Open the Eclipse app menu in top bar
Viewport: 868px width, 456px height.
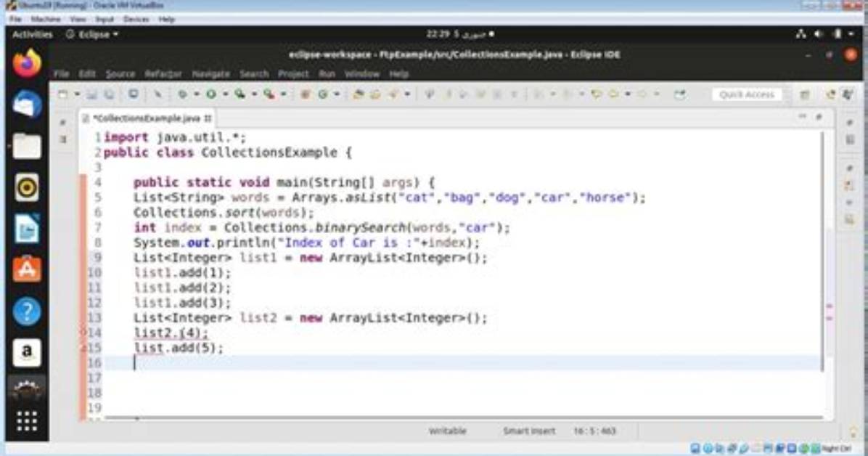[92, 34]
